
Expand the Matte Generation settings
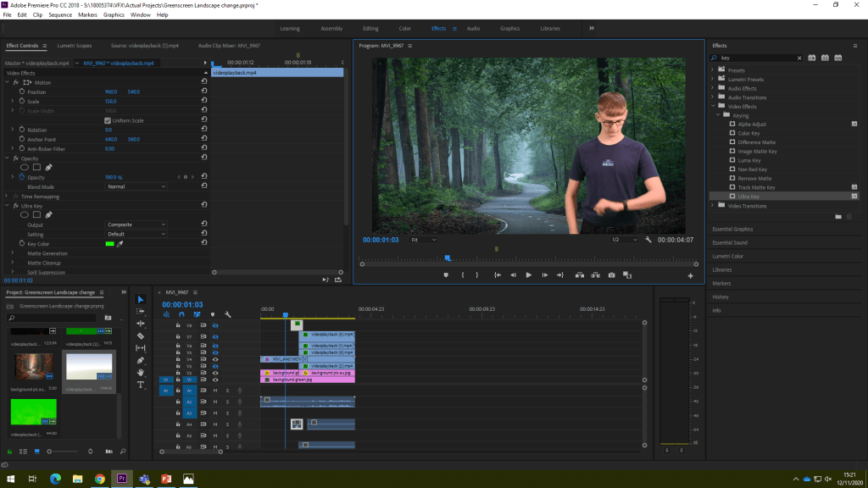coord(12,253)
